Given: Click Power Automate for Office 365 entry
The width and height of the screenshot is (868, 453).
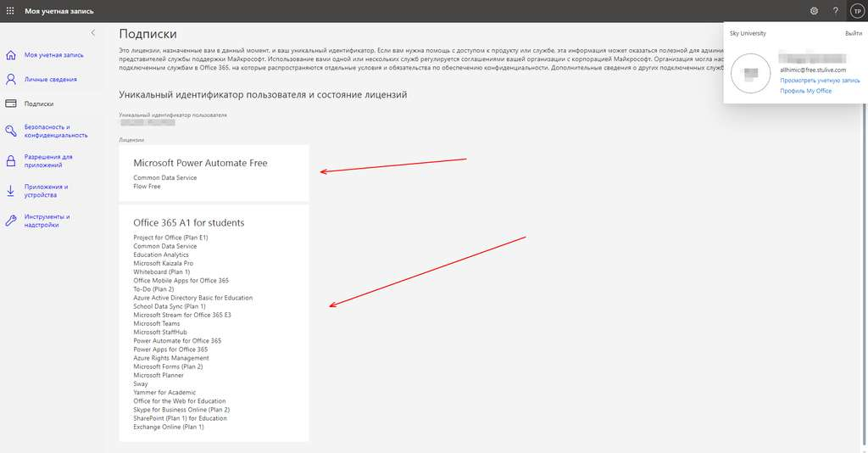Looking at the screenshot, I should [177, 341].
